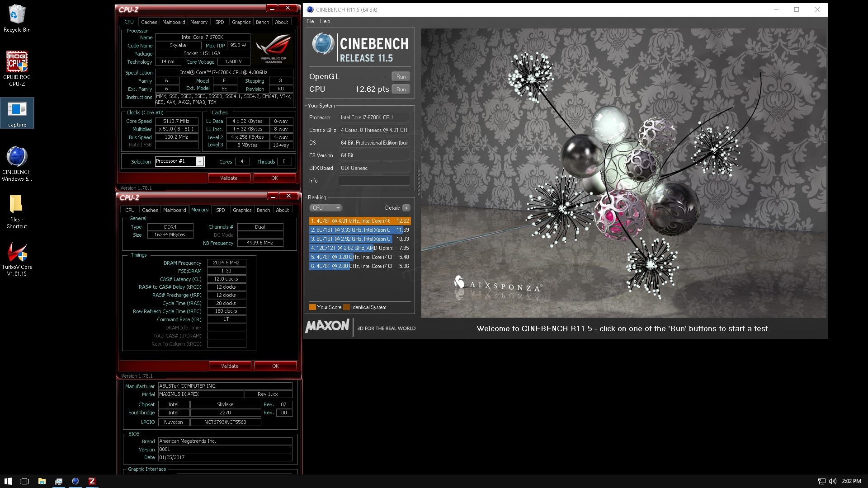The height and width of the screenshot is (488, 868).
Task: Open Bench tab in top CPU-Z window
Action: coord(262,22)
